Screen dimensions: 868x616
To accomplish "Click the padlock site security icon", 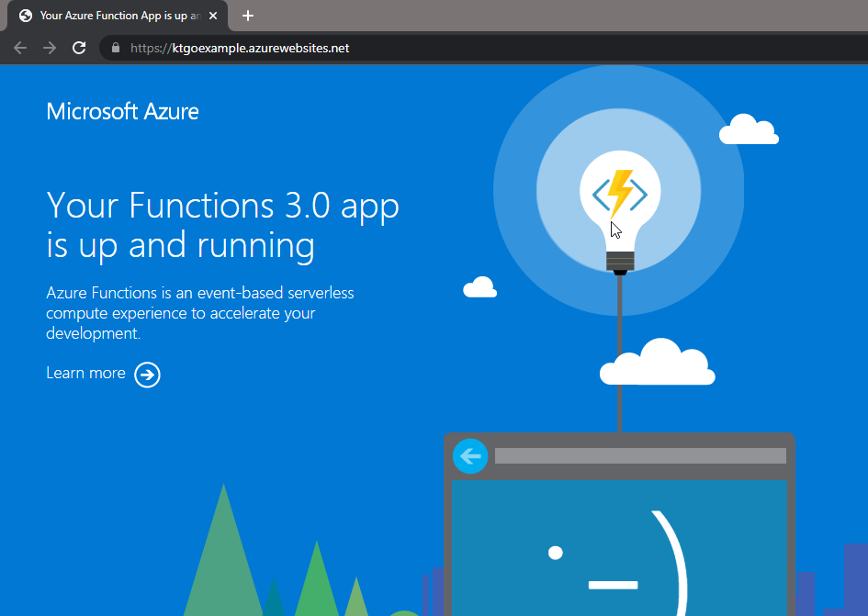I will [x=115, y=48].
